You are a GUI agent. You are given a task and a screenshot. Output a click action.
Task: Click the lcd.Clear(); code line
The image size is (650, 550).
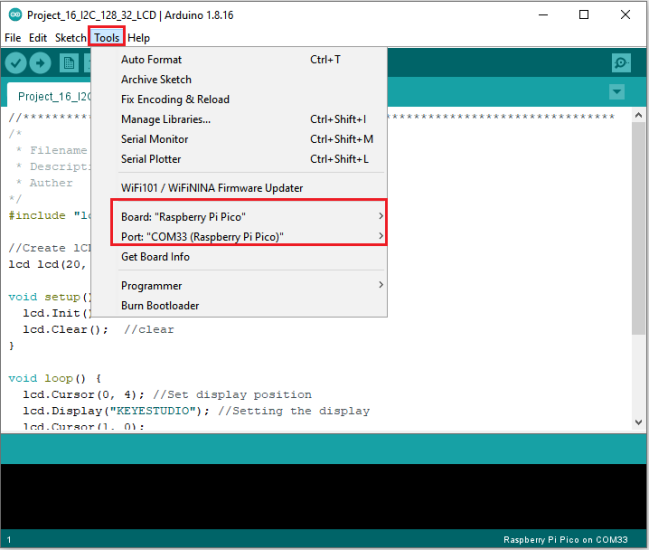[x=65, y=330]
